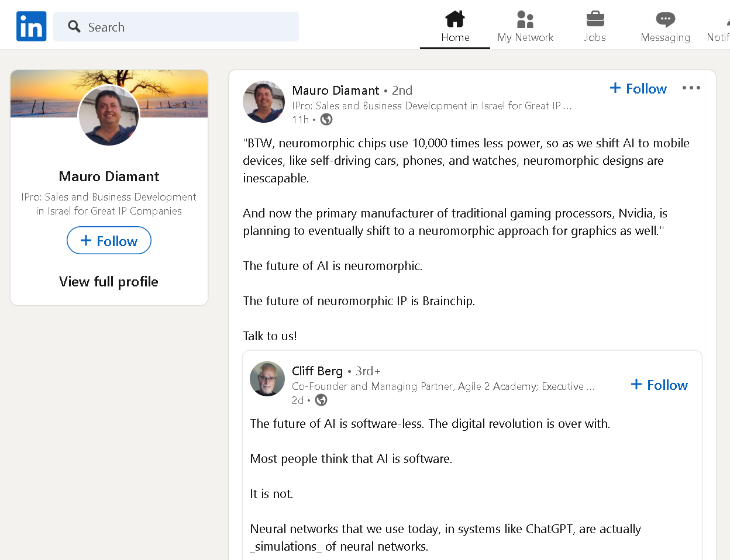This screenshot has height=560, width=730.
Task: Click Cliff Berg's Co-Founder headline text
Action: point(443,386)
